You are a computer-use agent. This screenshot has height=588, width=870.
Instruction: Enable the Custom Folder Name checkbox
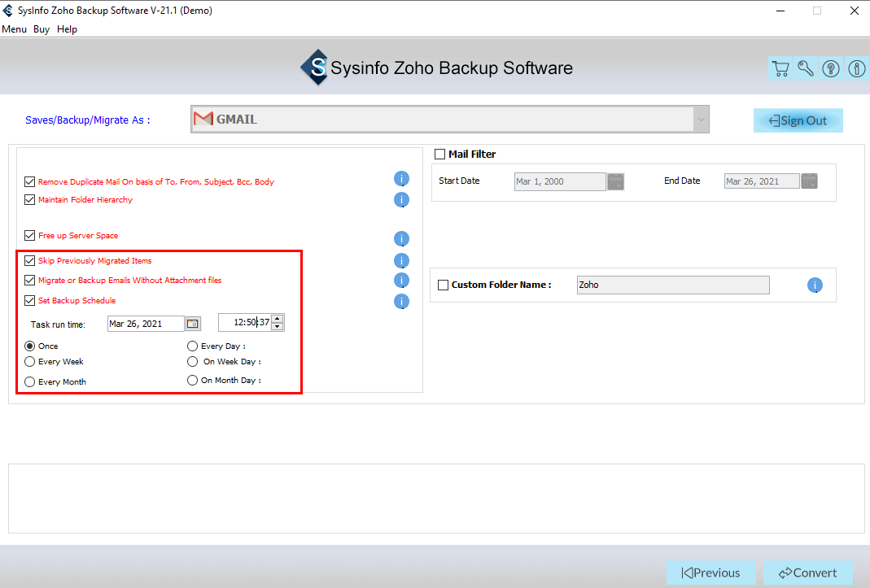444,285
